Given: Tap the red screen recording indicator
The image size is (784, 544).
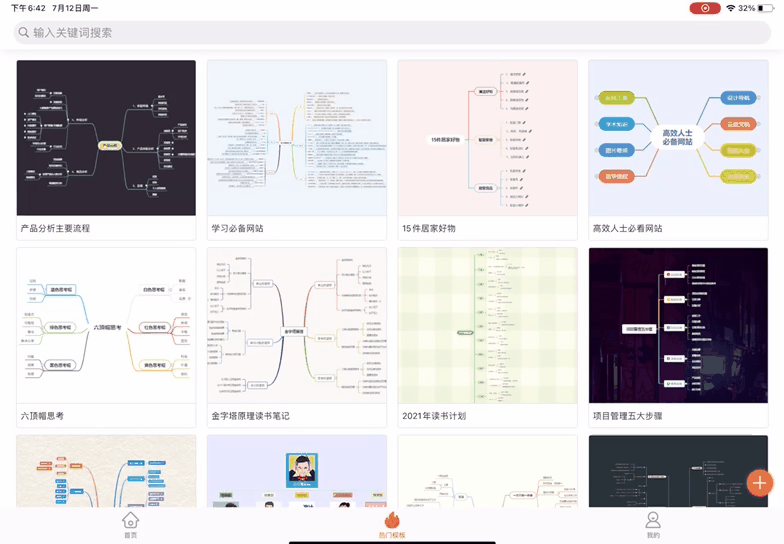Looking at the screenshot, I should 705,8.
